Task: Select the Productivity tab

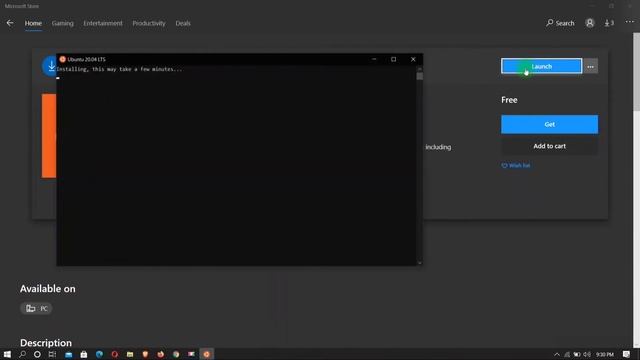Action: [149, 23]
